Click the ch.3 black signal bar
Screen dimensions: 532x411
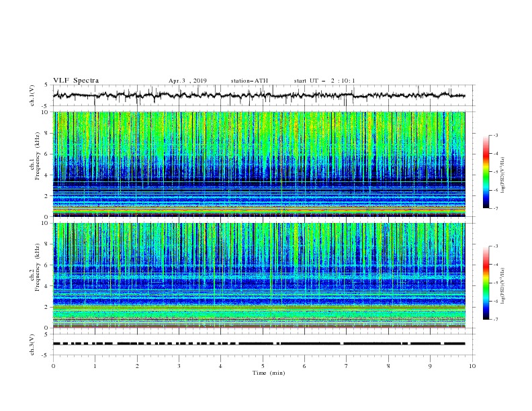pyautogui.click(x=259, y=344)
